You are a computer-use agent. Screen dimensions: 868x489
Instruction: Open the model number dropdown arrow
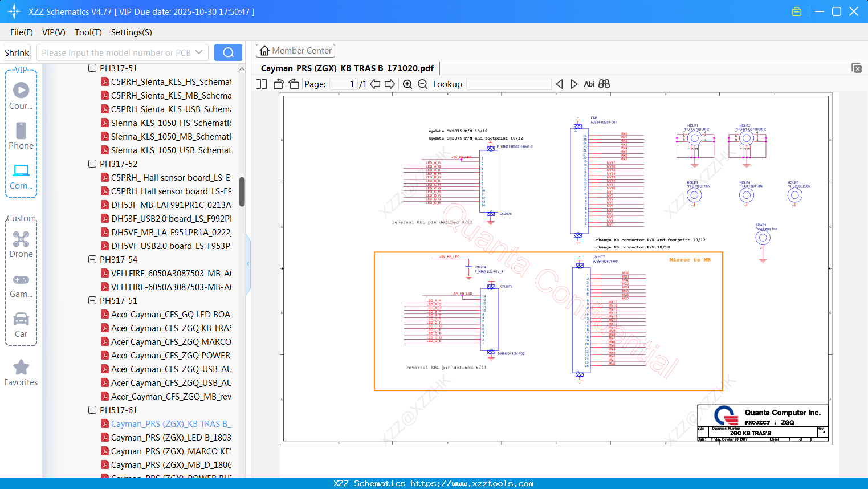click(199, 52)
